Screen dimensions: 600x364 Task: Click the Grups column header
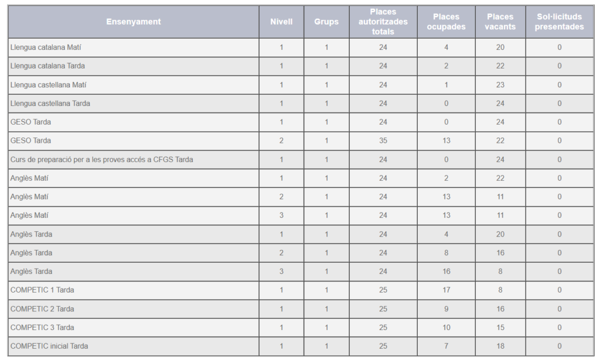[x=326, y=22]
